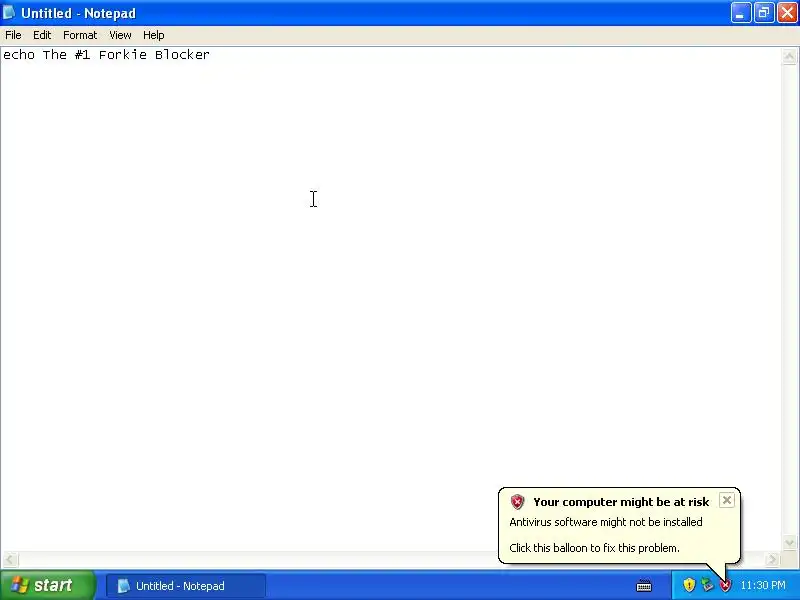Click the Safely Remove Hardware tray icon
The width and height of the screenshot is (800, 600).
(x=707, y=585)
